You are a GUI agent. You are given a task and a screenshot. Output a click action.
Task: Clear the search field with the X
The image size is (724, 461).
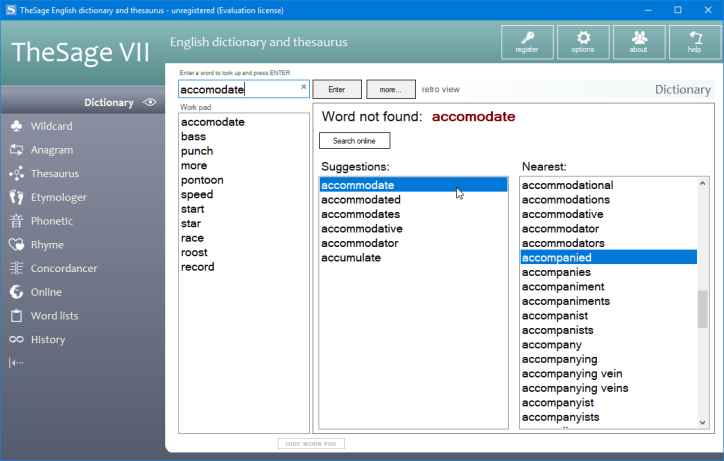[x=304, y=88]
